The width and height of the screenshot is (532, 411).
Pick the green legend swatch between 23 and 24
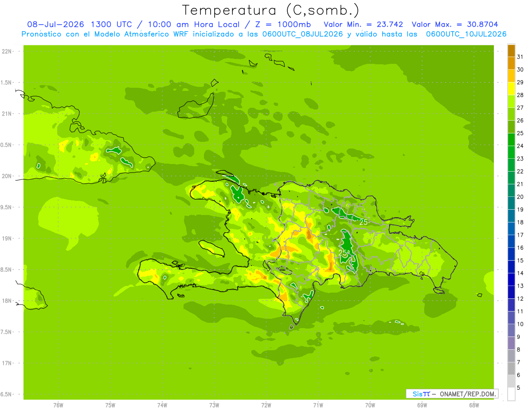[511, 152]
